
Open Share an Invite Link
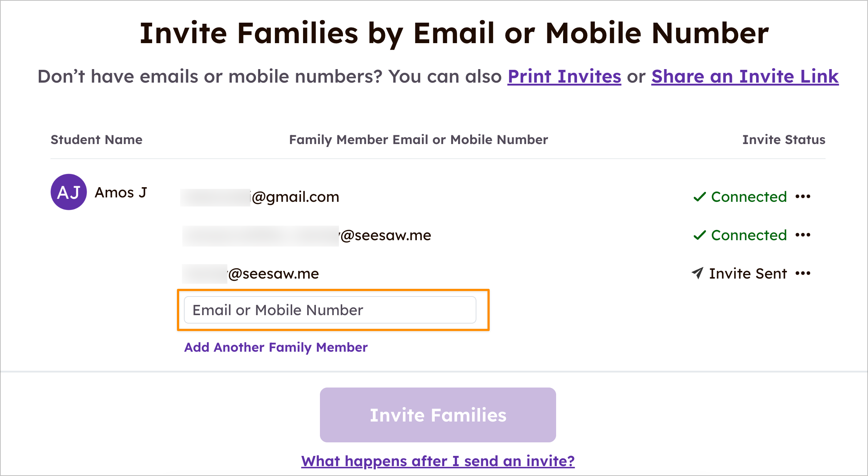click(745, 76)
